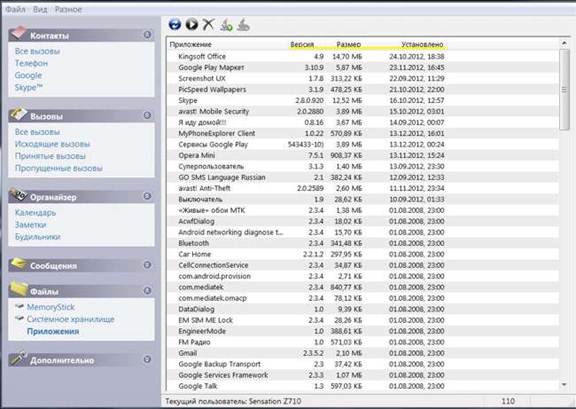Open the Файл menu
Screen dimensions: 576x409
pos(15,10)
